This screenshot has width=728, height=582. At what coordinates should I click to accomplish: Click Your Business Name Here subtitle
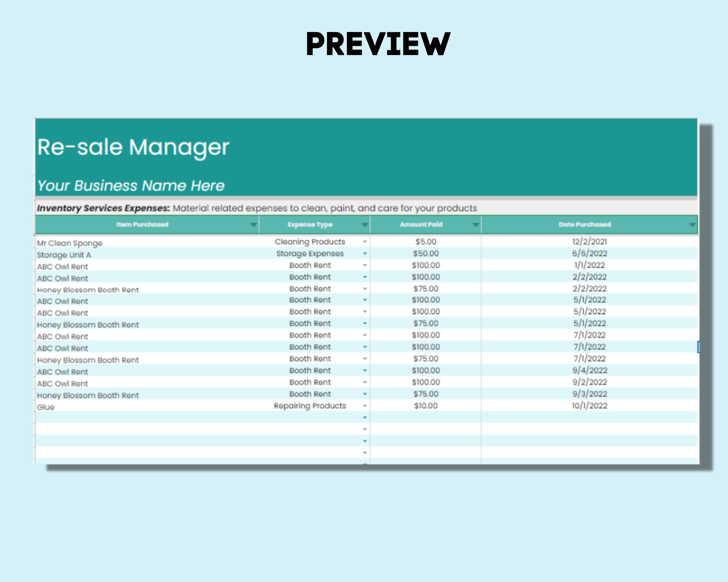pyautogui.click(x=130, y=185)
